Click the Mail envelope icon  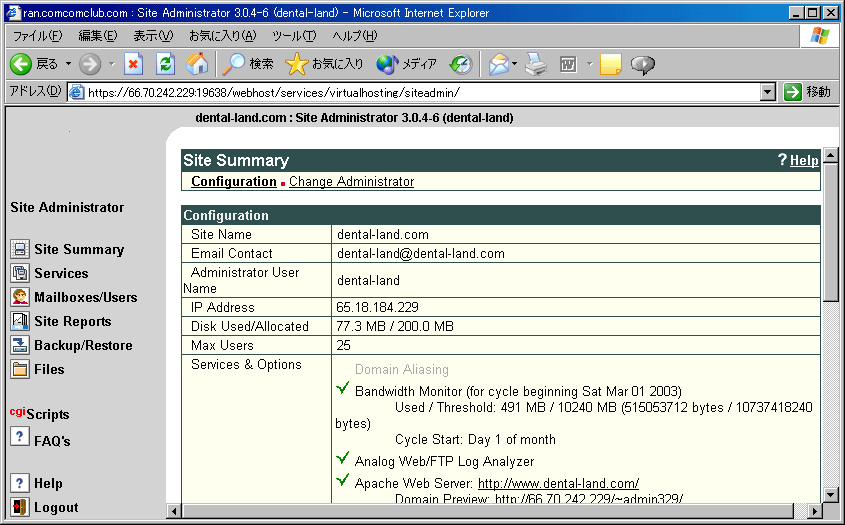pyautogui.click(x=498, y=64)
